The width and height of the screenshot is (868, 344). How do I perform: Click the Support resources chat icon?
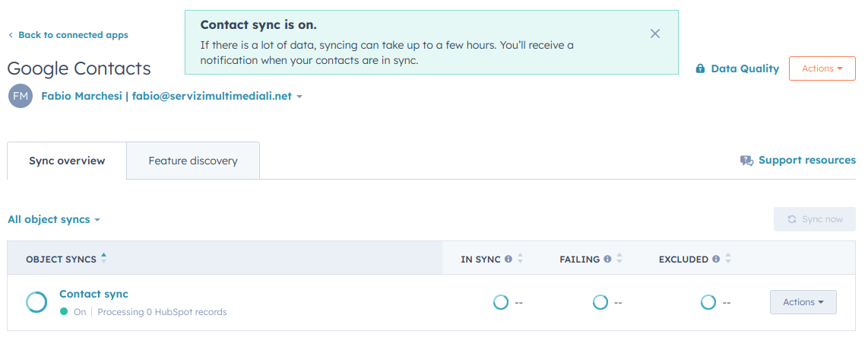coord(746,161)
